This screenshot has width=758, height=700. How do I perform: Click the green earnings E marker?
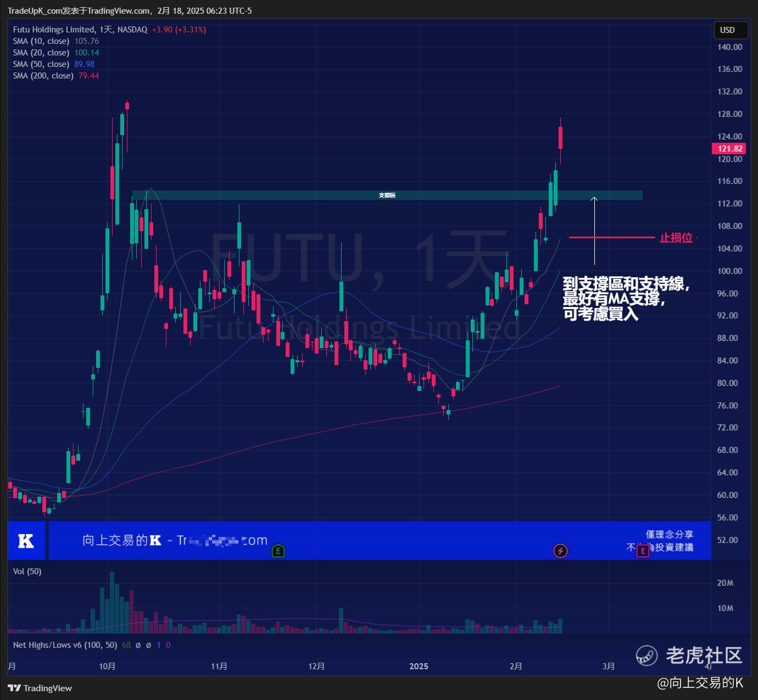[x=278, y=551]
